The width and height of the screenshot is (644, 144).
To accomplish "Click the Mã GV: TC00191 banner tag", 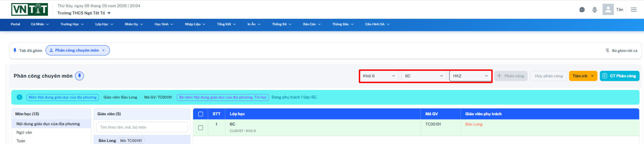I will point(158,97).
